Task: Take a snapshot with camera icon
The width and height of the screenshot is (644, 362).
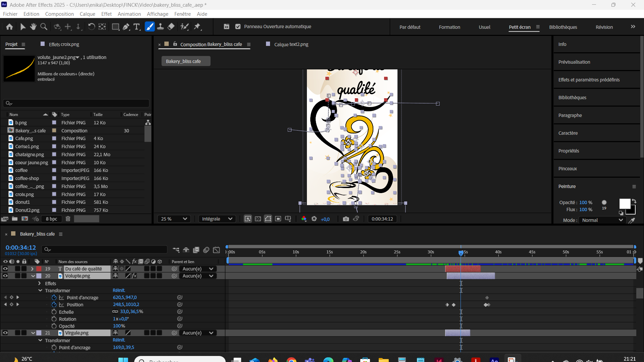Action: click(346, 219)
